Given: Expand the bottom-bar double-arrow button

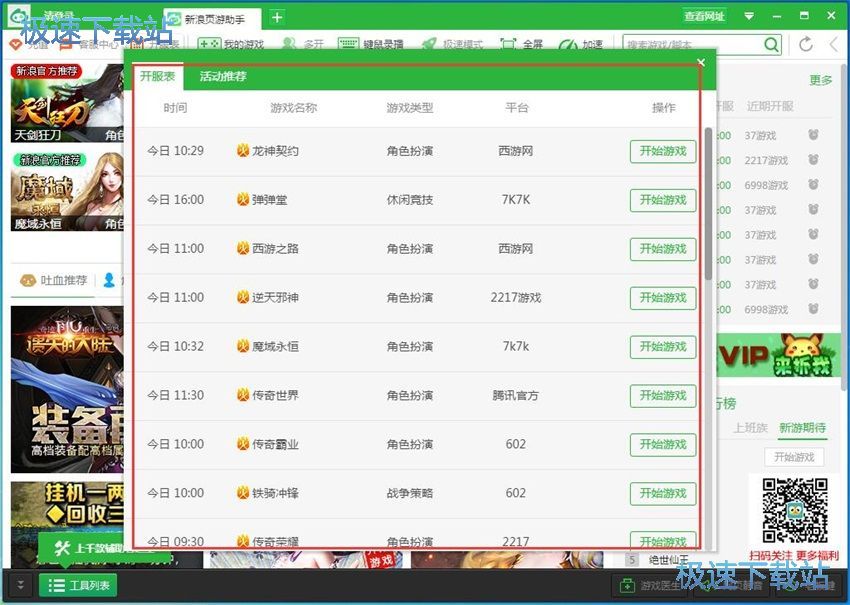Looking at the screenshot, I should (20, 585).
